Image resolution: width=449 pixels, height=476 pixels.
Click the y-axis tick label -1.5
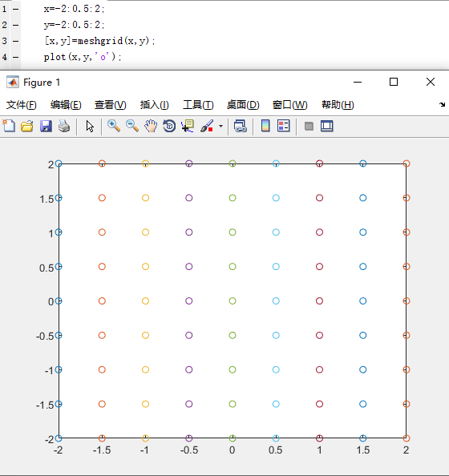pos(45,405)
